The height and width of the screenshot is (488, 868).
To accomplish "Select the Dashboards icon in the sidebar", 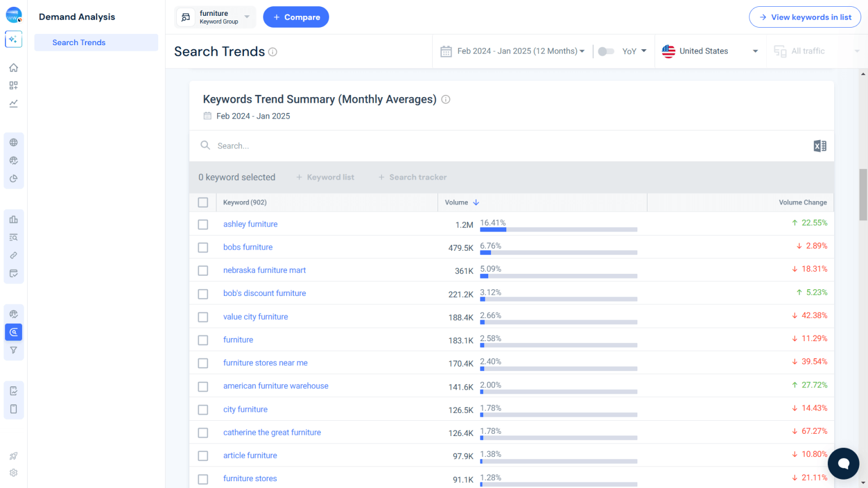I will [x=14, y=85].
